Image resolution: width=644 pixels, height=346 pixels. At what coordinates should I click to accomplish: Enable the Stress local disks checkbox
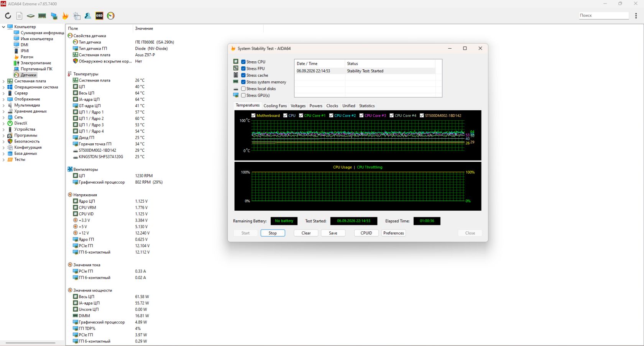243,89
